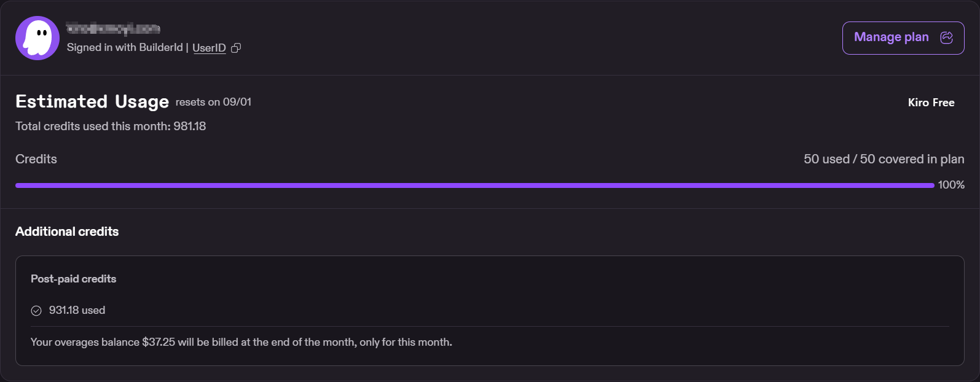Image resolution: width=980 pixels, height=382 pixels.
Task: Click the external-link icon inside Manage plan
Action: (947, 37)
